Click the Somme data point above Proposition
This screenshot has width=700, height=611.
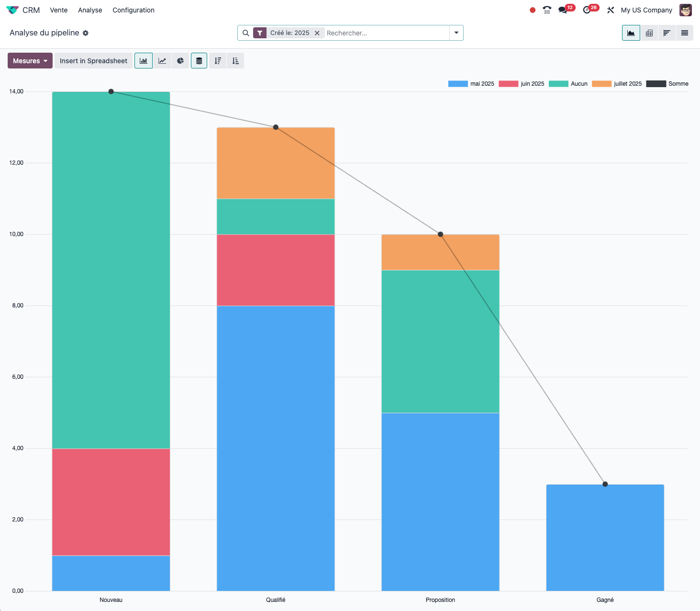pyautogui.click(x=441, y=235)
